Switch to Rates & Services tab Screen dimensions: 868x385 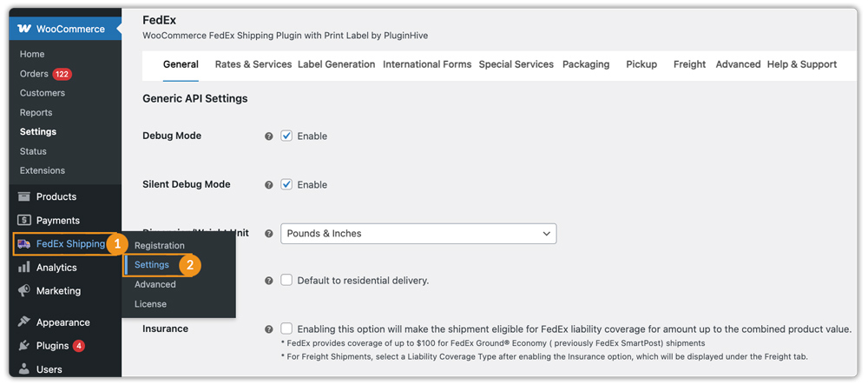[253, 64]
